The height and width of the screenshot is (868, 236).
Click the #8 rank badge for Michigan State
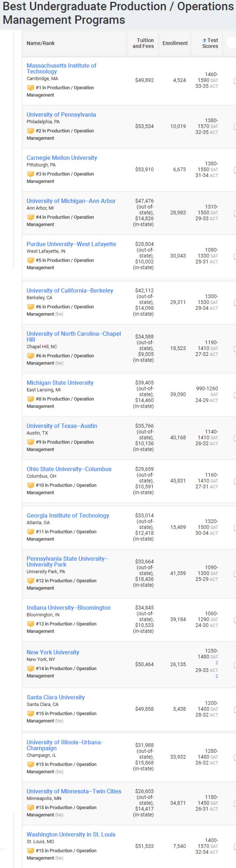click(x=31, y=399)
